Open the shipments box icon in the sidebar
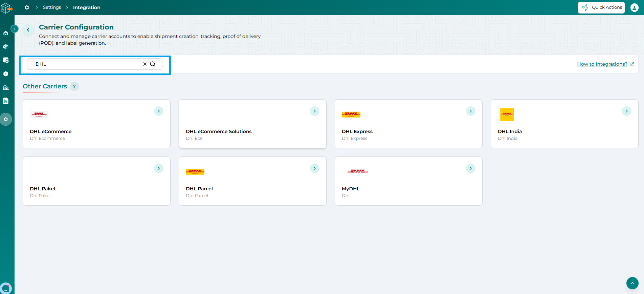The height and width of the screenshot is (294, 644). [6, 47]
